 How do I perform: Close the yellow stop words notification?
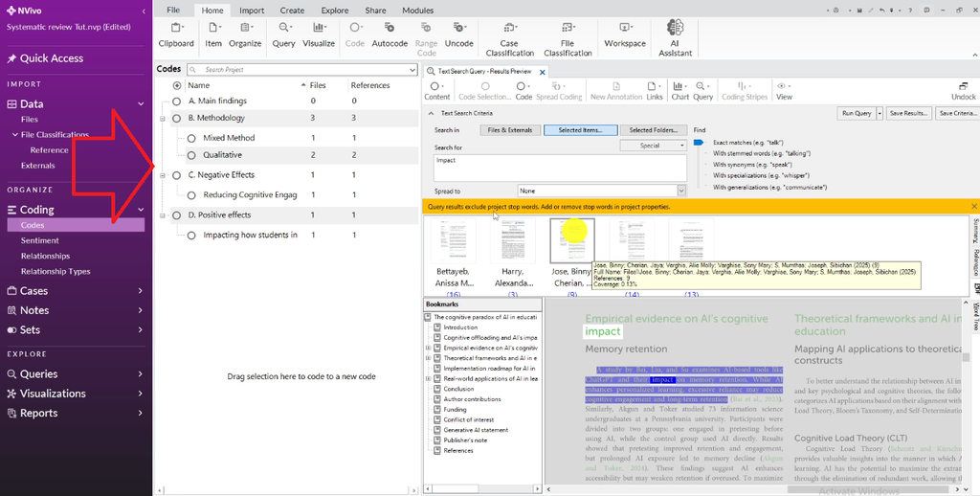pos(973,206)
